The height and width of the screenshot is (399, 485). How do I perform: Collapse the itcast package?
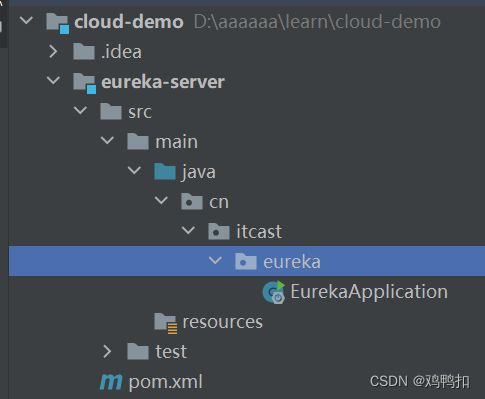tap(188, 230)
